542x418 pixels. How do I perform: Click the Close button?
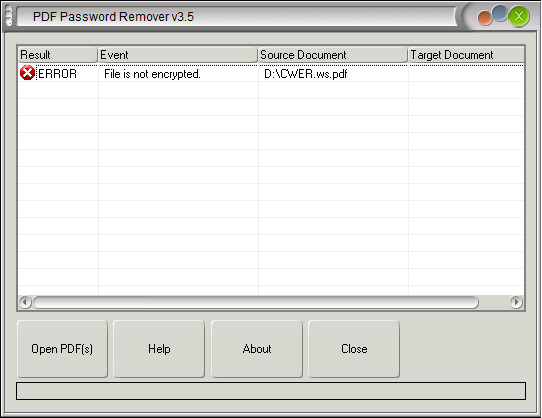tap(354, 349)
